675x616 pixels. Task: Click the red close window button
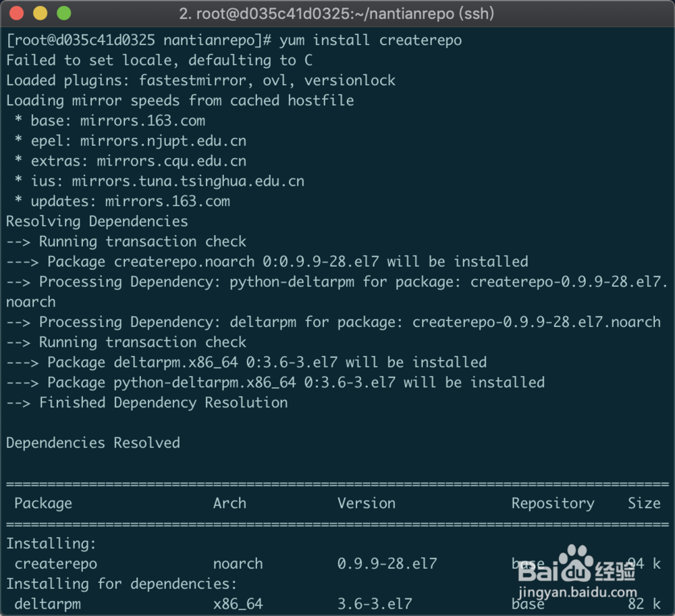pyautogui.click(x=16, y=12)
